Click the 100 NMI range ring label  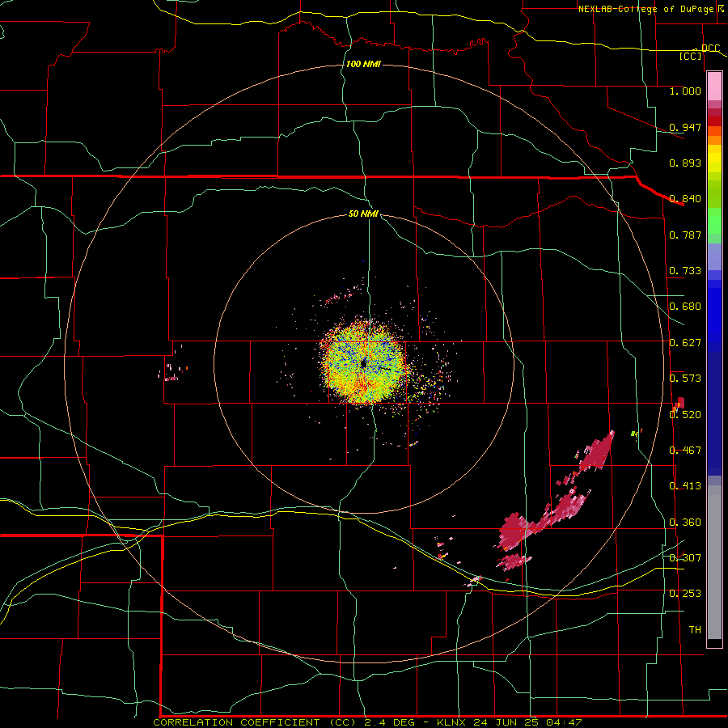coord(363,64)
